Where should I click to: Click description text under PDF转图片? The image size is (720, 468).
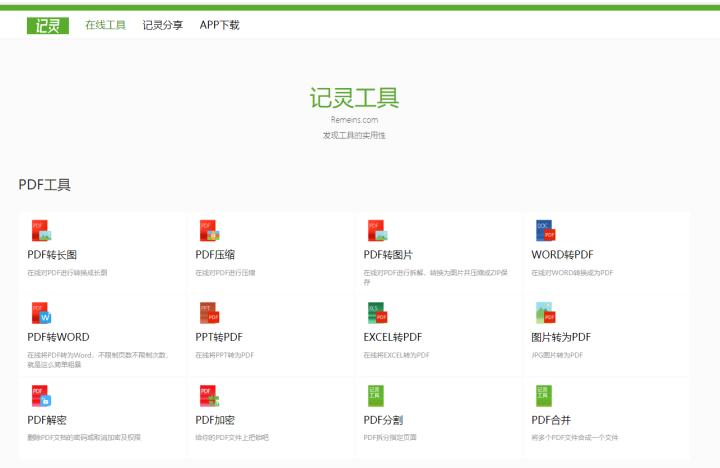click(x=435, y=277)
